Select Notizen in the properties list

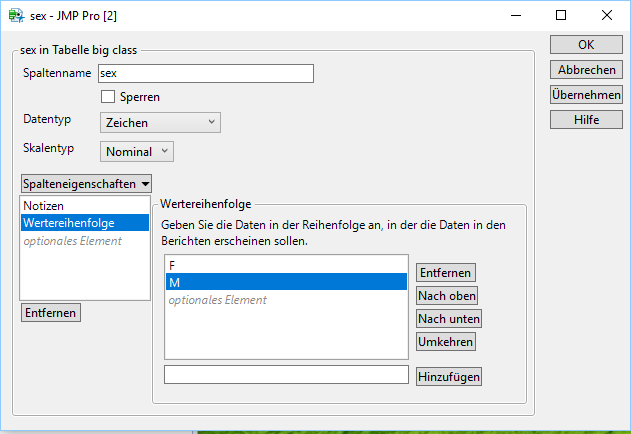85,206
